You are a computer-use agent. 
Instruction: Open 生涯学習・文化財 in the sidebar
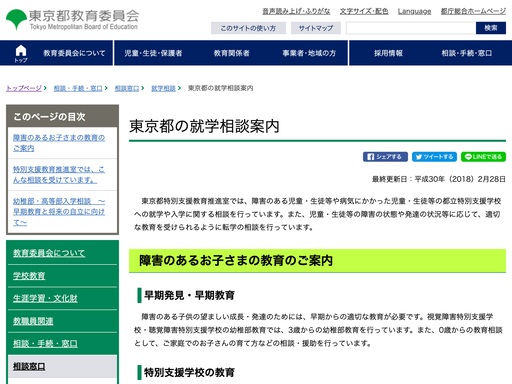point(45,298)
